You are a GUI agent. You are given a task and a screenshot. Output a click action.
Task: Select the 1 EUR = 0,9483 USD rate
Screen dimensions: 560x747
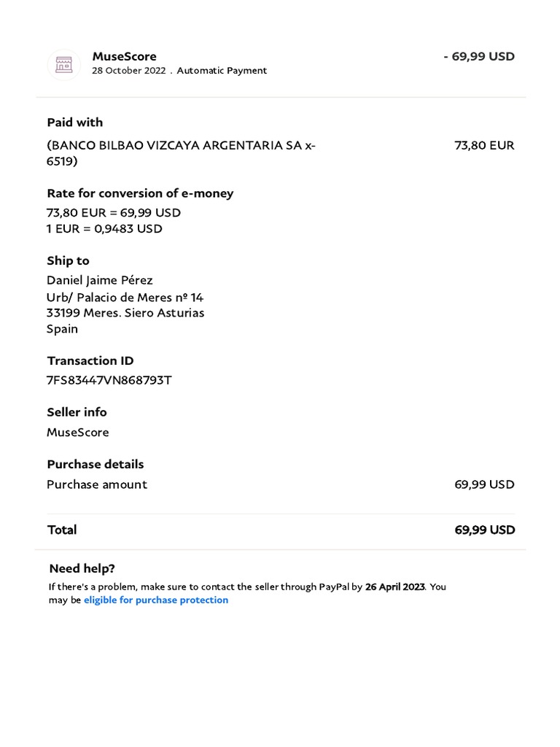[x=104, y=229]
